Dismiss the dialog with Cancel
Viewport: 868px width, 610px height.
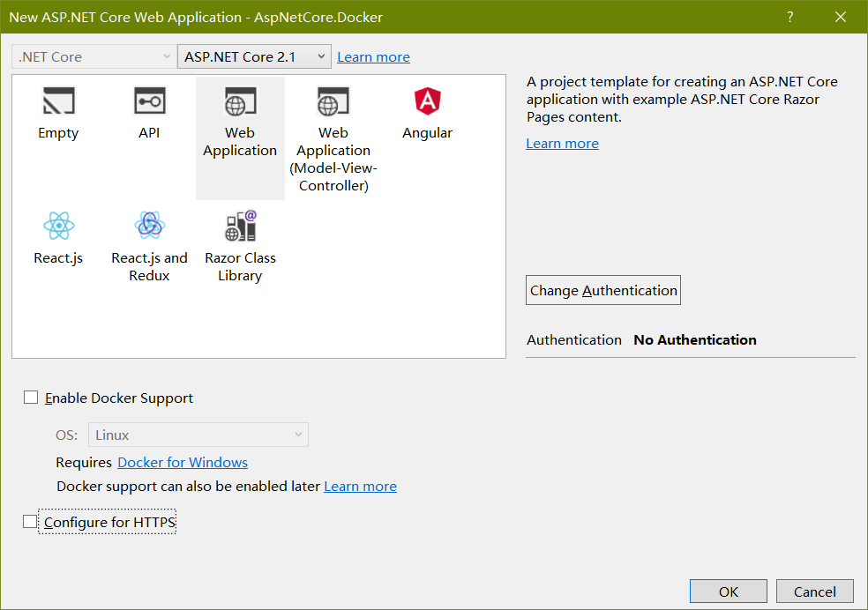point(813,591)
